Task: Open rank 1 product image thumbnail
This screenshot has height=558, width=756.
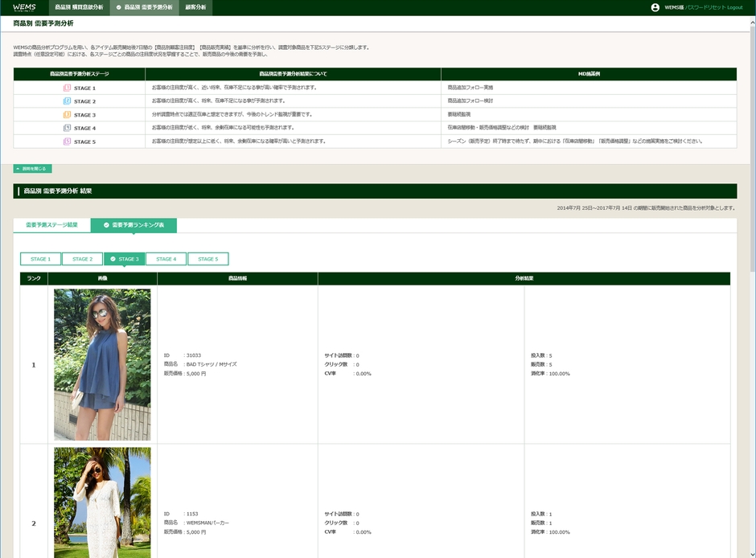Action: (102, 364)
